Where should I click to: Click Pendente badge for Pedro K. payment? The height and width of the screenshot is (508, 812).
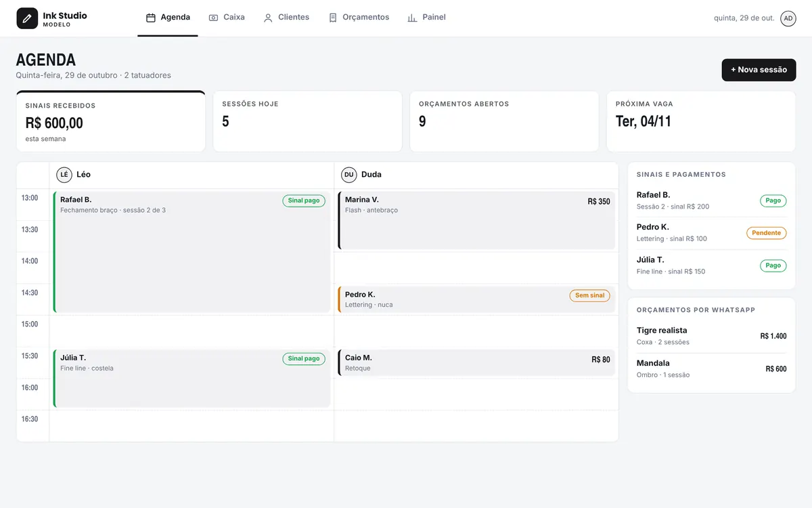pyautogui.click(x=767, y=233)
